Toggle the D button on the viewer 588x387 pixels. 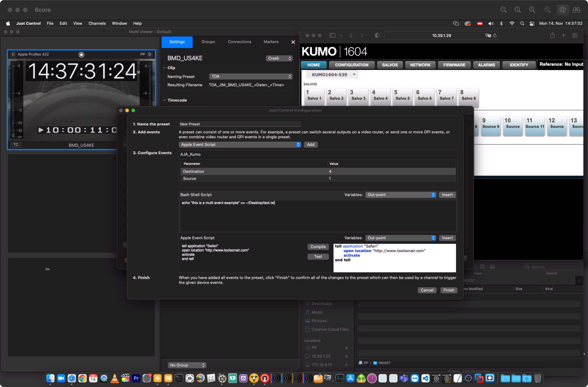click(149, 54)
